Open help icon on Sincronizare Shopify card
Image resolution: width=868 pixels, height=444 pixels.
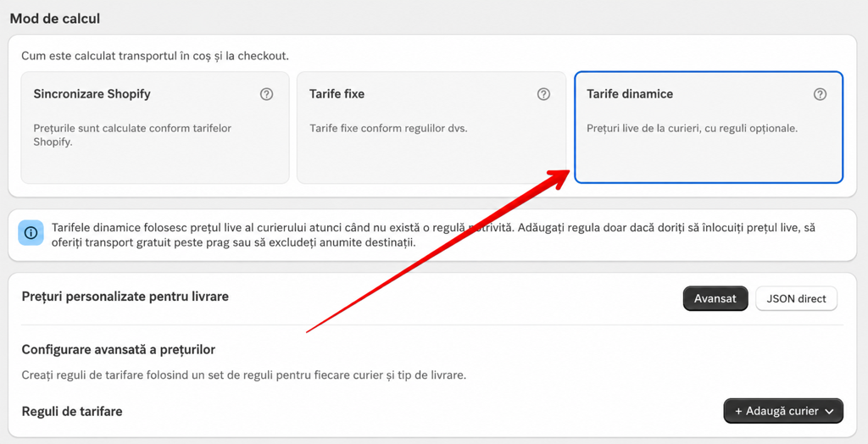266,94
